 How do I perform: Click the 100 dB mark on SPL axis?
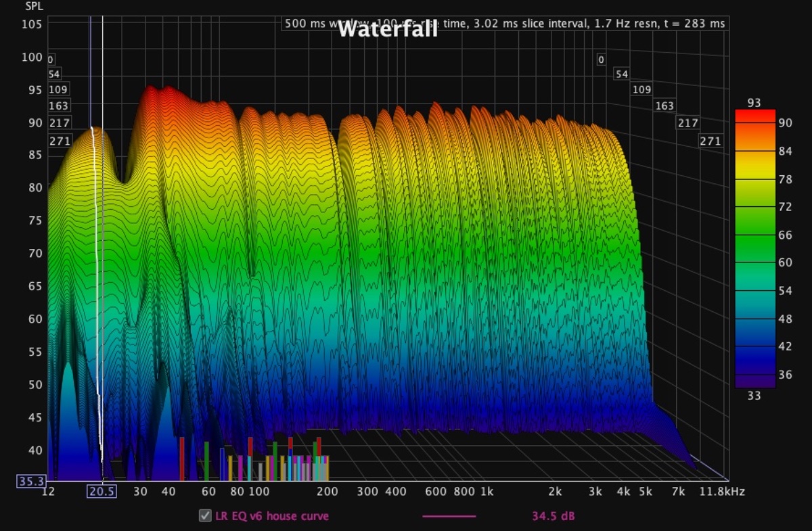(x=31, y=57)
